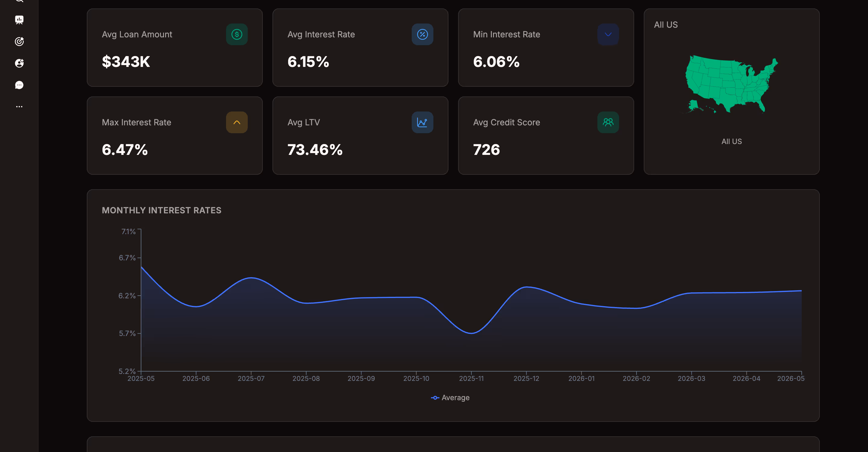Click the line chart icon on Avg LTV
Viewport: 868px width, 452px height.
(423, 122)
